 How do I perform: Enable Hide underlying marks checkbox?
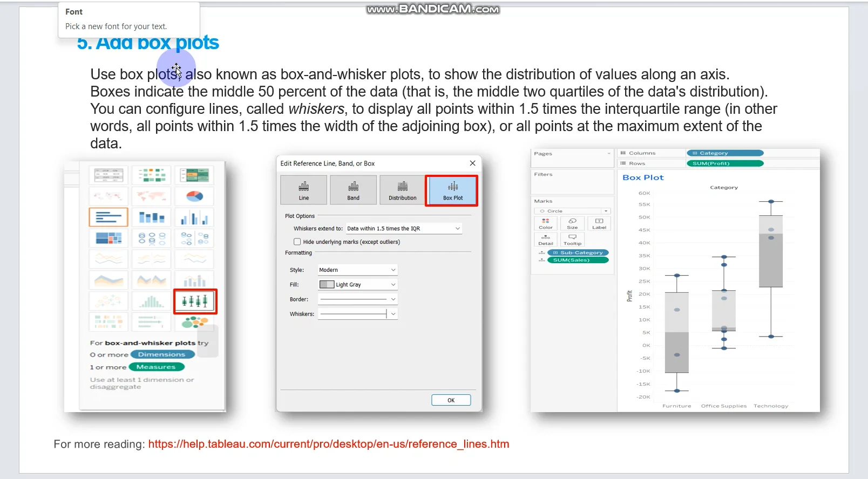click(x=297, y=242)
